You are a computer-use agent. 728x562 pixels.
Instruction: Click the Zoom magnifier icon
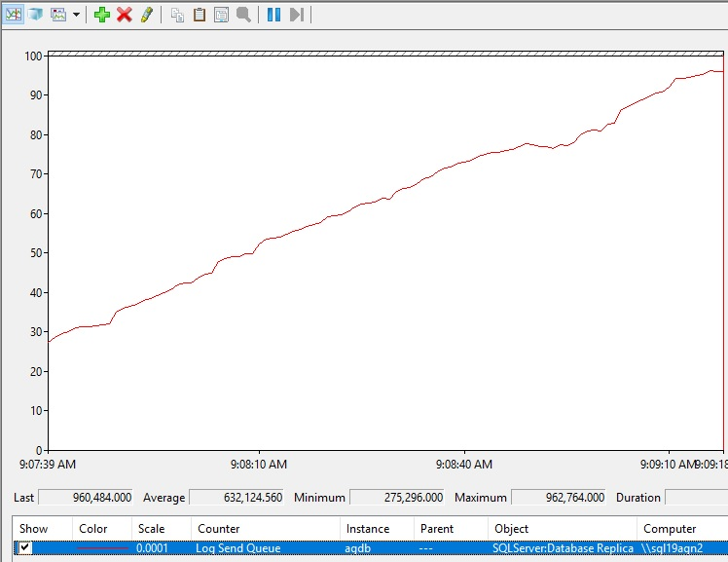243,15
